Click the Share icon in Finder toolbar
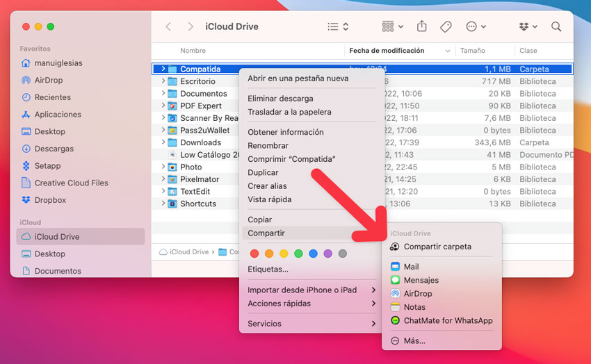 (422, 26)
